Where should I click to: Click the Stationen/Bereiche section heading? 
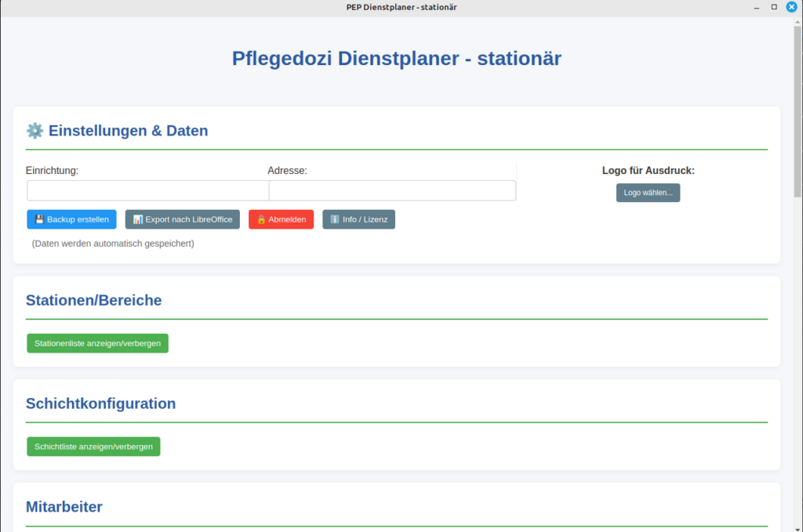pos(94,300)
